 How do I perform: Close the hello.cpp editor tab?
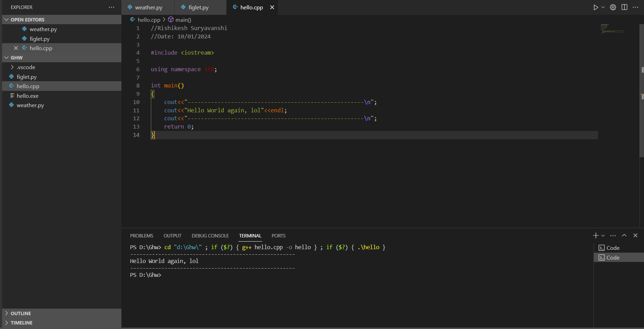click(272, 7)
